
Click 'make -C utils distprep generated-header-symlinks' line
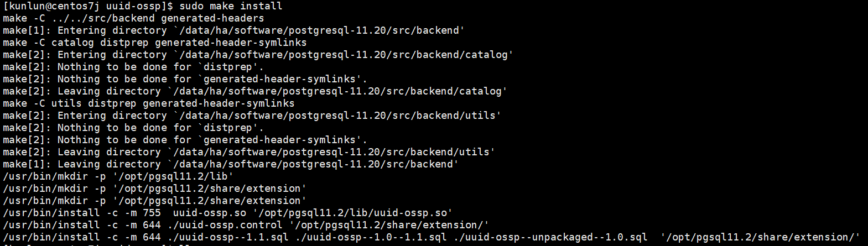click(x=148, y=103)
